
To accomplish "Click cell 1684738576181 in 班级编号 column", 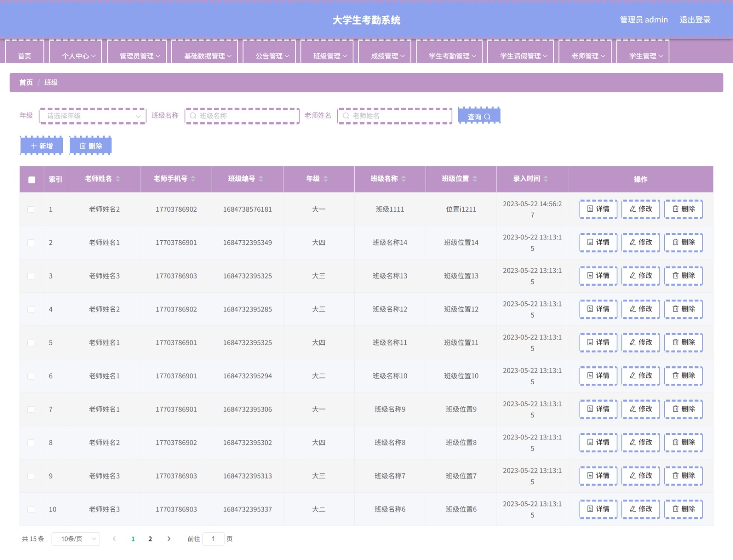I will (247, 209).
